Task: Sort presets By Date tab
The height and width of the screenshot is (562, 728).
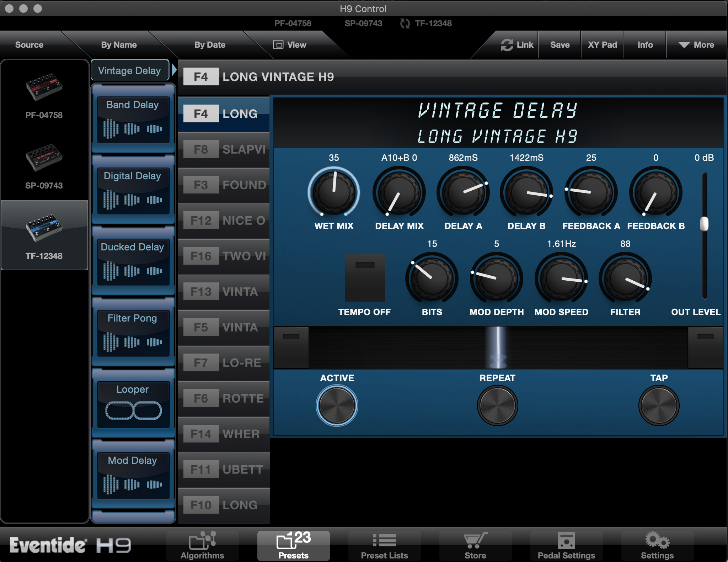Action: tap(210, 45)
